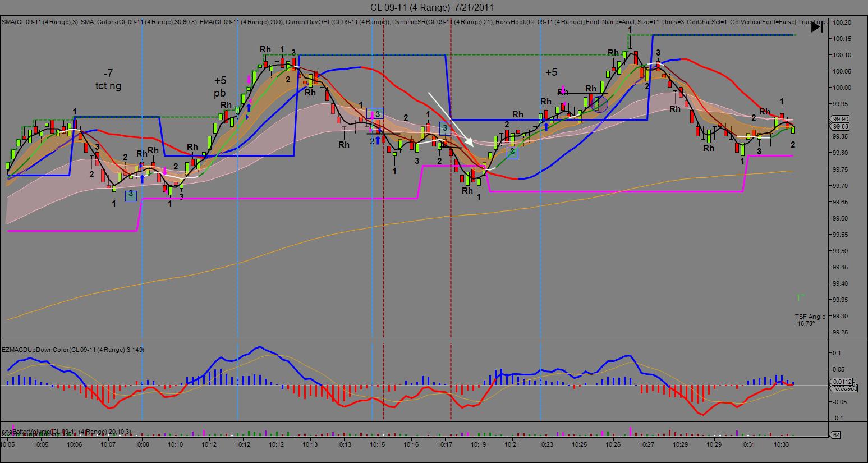
Task: Click the 100.00 price axis label
Action: 842,88
